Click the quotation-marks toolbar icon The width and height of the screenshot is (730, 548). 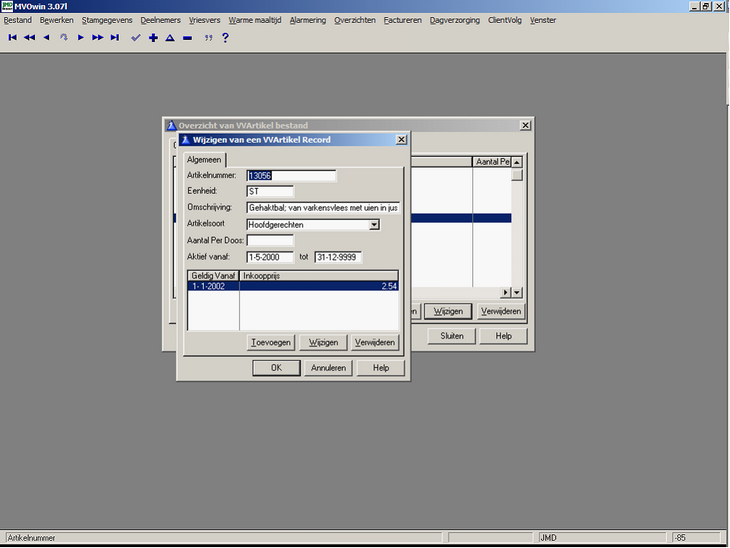pyautogui.click(x=208, y=38)
